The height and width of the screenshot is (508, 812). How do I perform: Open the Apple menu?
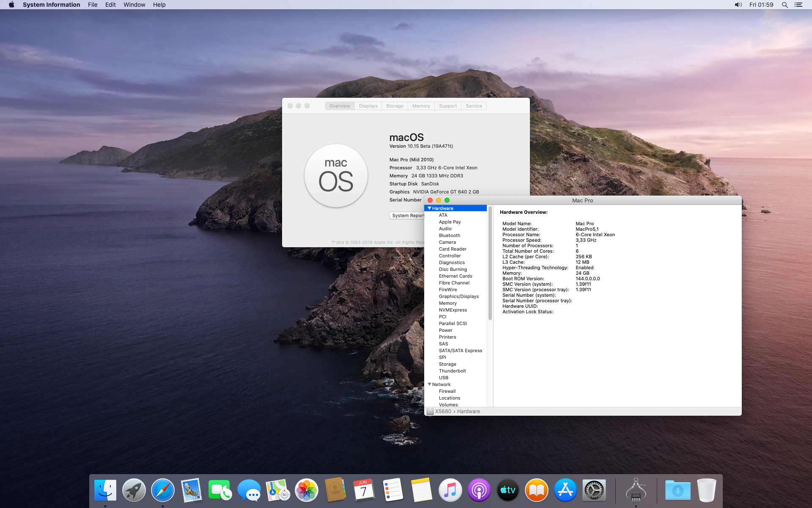(11, 5)
